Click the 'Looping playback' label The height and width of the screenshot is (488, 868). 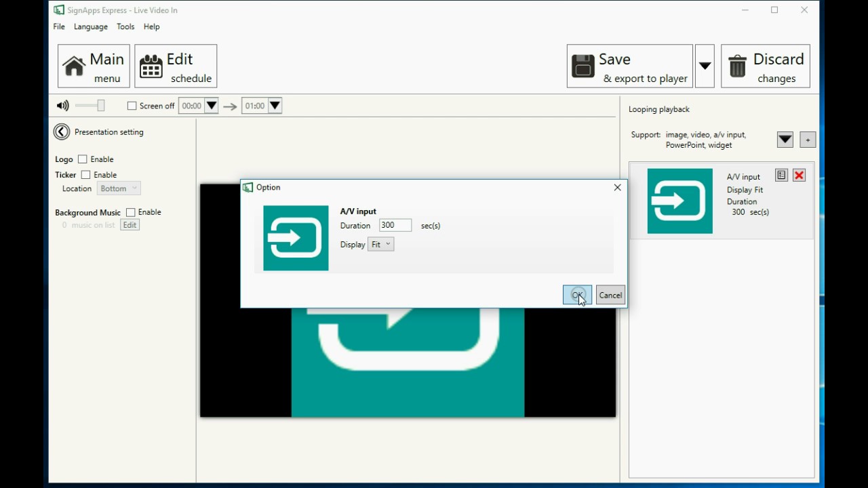coord(659,109)
